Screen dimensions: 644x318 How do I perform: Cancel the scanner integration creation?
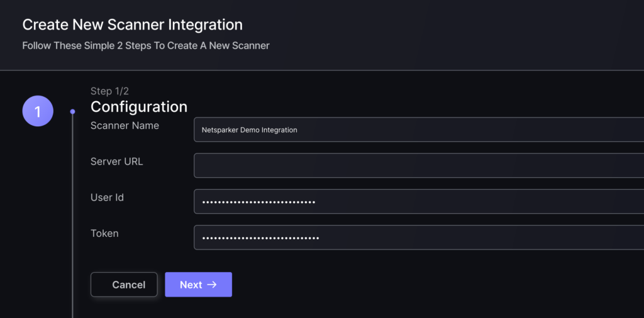click(124, 284)
